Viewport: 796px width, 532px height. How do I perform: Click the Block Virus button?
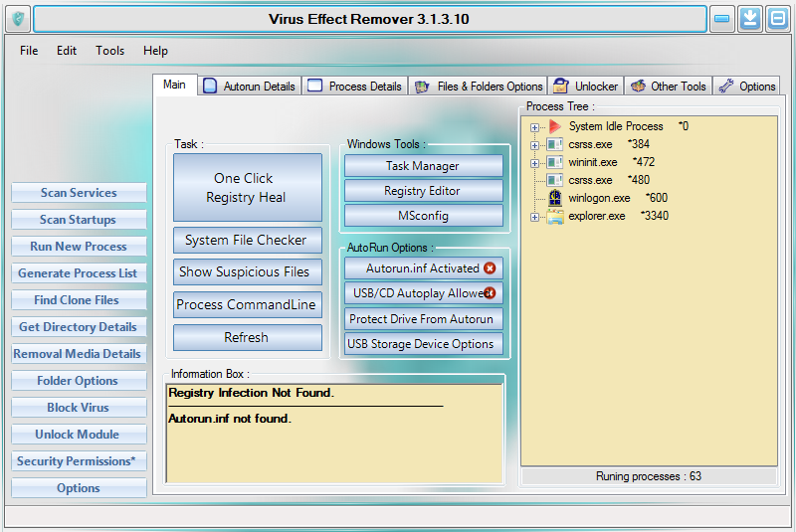pos(79,408)
